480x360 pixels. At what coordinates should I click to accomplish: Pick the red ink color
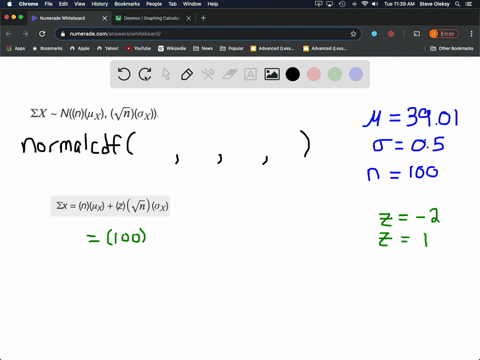pos(314,74)
